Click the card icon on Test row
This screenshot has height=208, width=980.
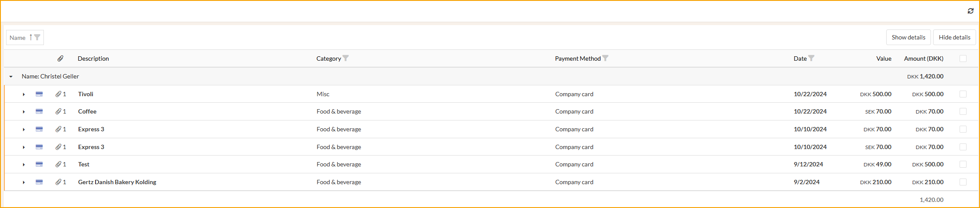[39, 164]
